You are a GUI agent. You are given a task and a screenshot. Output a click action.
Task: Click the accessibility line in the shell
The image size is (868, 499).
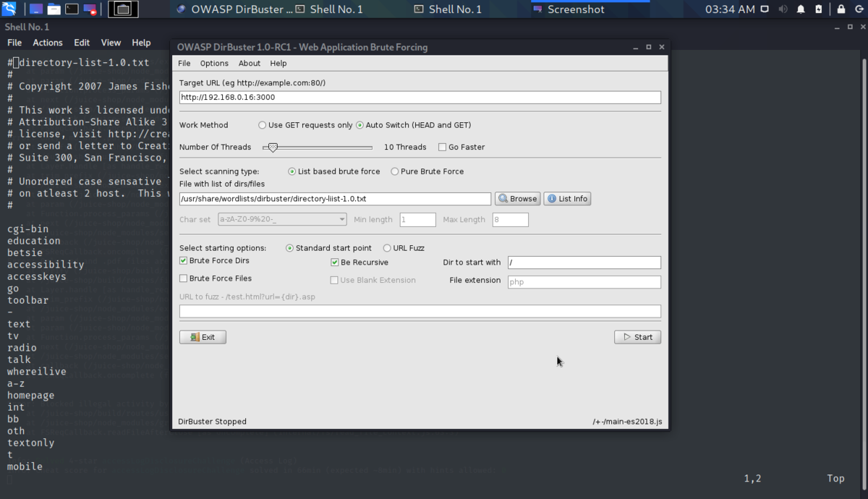(46, 265)
